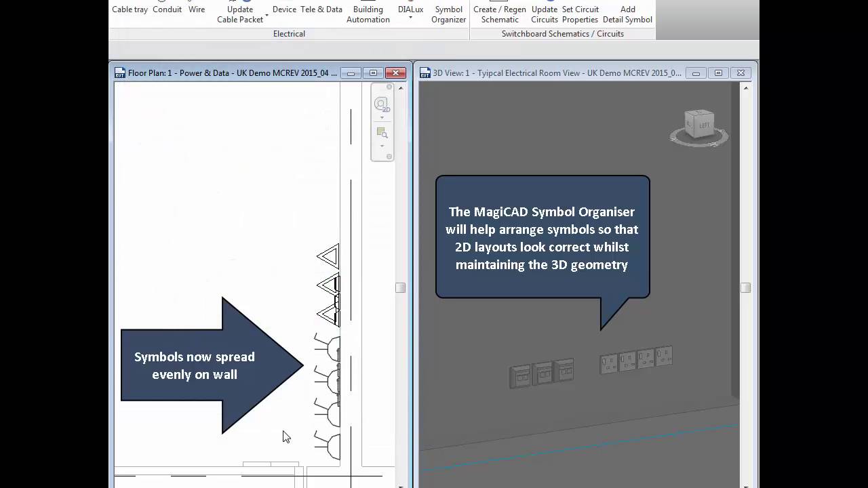
Task: Run Update Cable Packet command
Action: pyautogui.click(x=240, y=14)
